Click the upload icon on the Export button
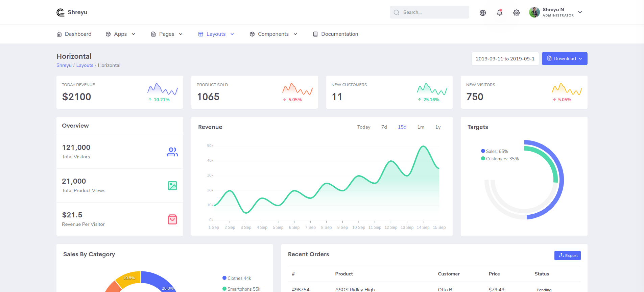644x292 pixels. [561, 255]
